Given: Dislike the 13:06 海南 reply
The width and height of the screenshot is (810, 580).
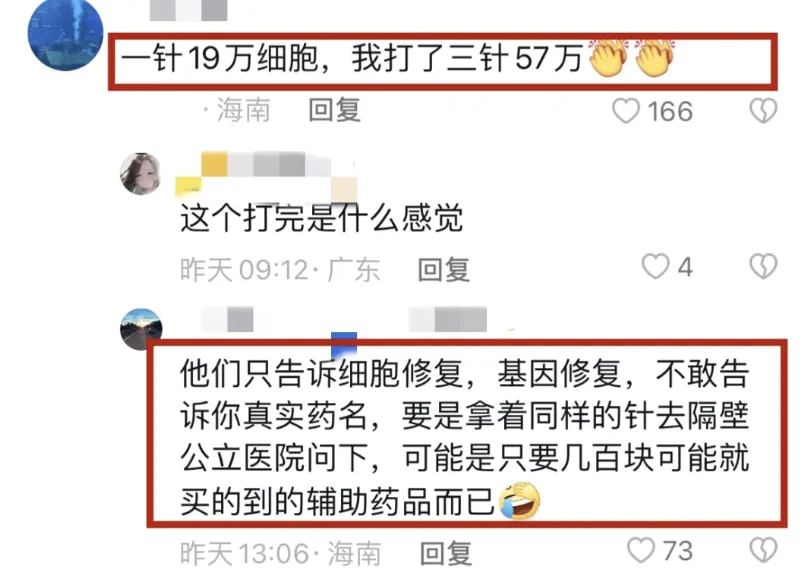Looking at the screenshot, I should (x=763, y=551).
